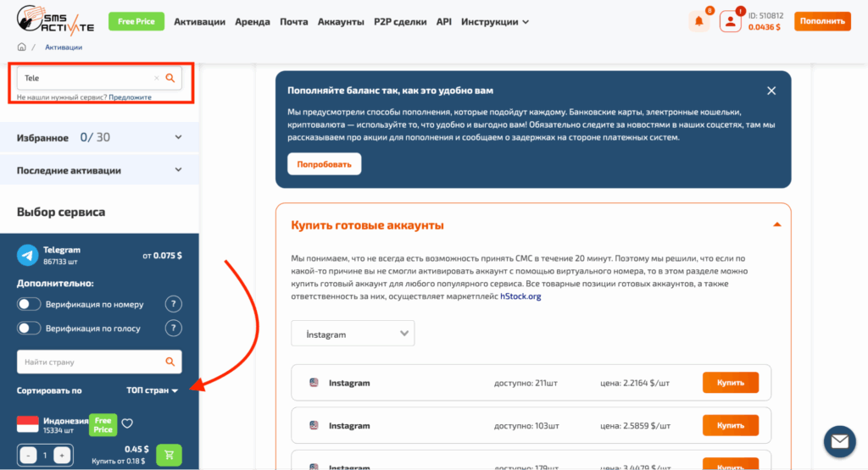The width and height of the screenshot is (868, 470).
Task: Click the Активации breadcrumb link
Action: click(64, 47)
